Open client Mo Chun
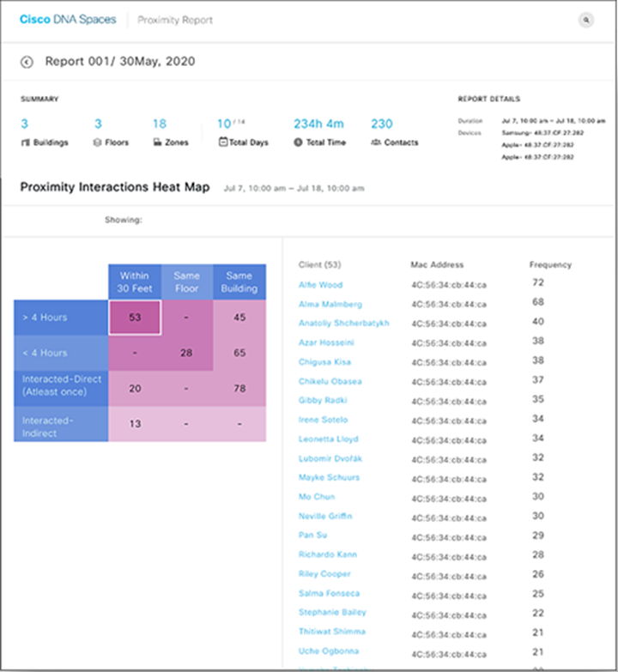 (317, 496)
